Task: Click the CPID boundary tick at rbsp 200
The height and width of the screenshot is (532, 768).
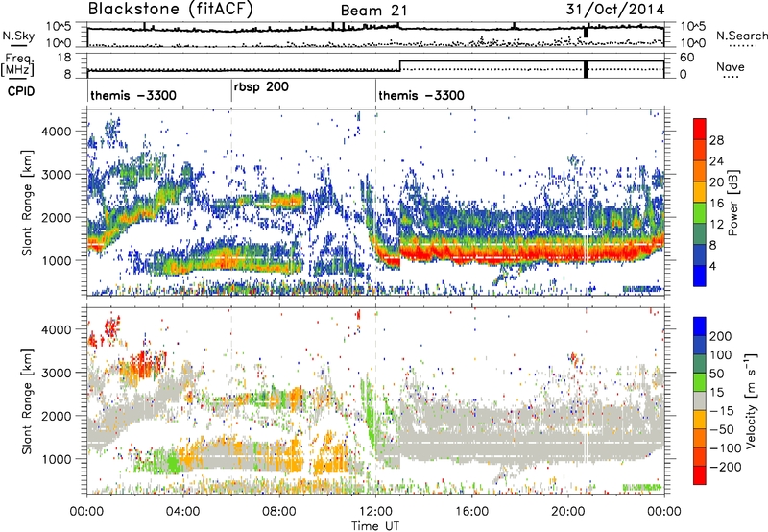Action: tap(231, 91)
